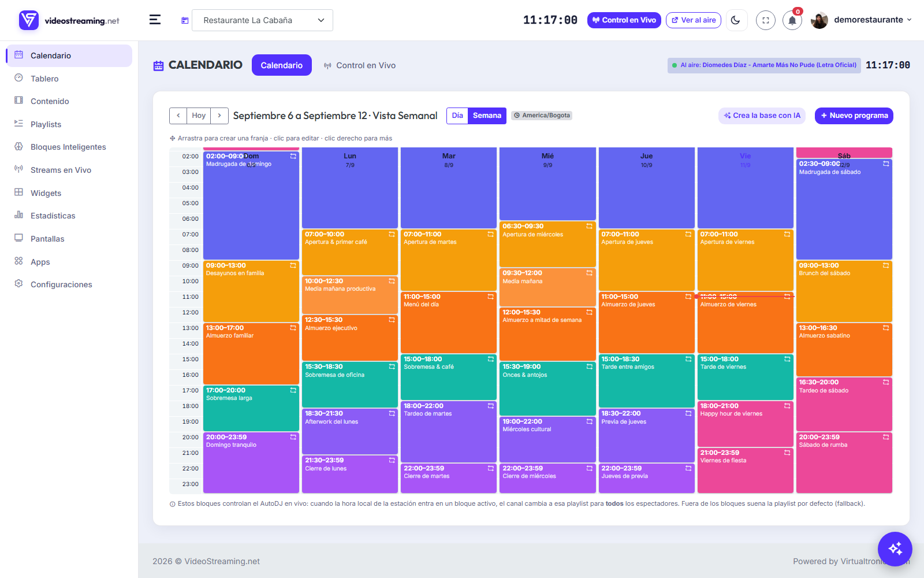Expand Restaurante La Cabaña station dropdown
The height and width of the screenshot is (578, 924).
(x=262, y=20)
